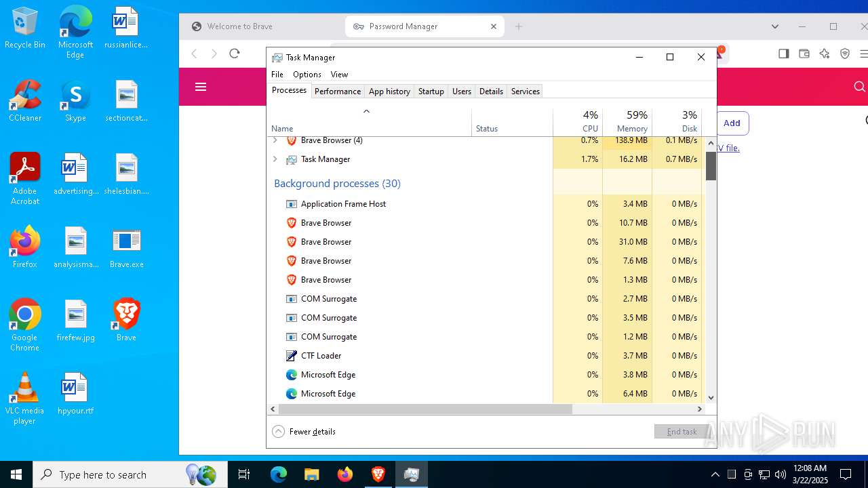The image size is (868, 488).
Task: Click the End task button
Action: click(x=682, y=432)
